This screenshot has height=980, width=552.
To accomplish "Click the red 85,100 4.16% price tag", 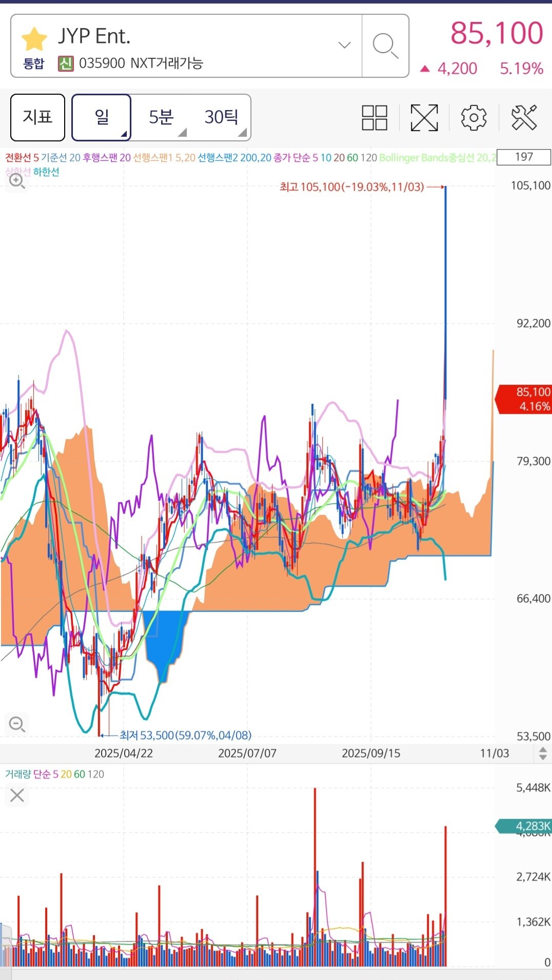I will click(x=523, y=399).
